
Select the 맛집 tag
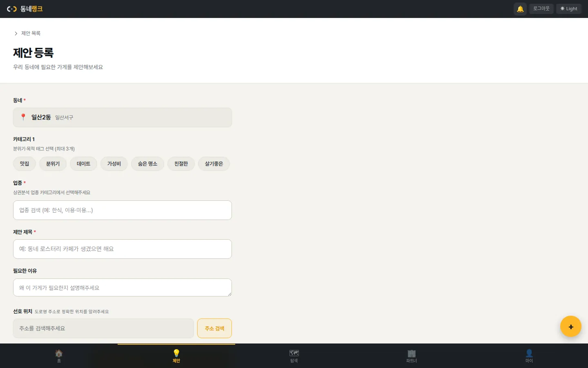tap(24, 164)
